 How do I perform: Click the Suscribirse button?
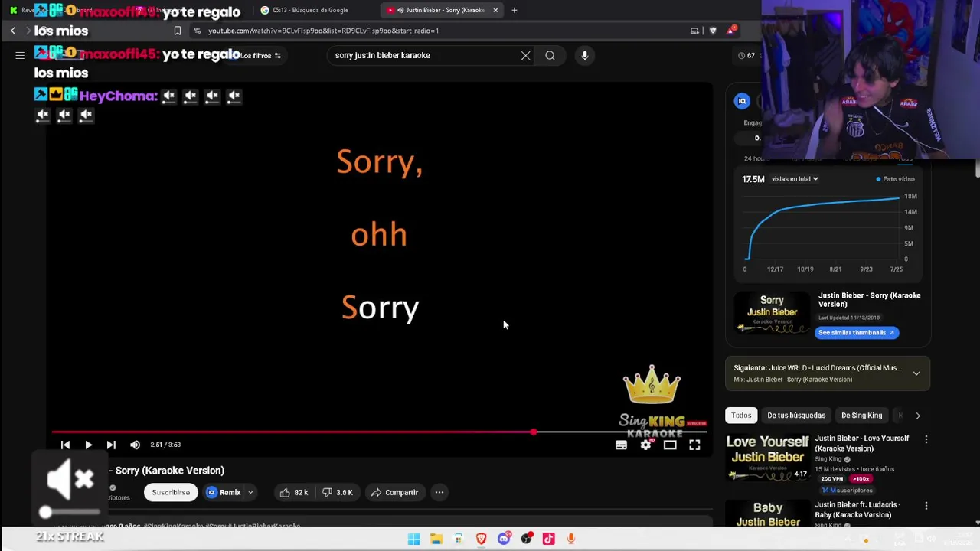(171, 492)
